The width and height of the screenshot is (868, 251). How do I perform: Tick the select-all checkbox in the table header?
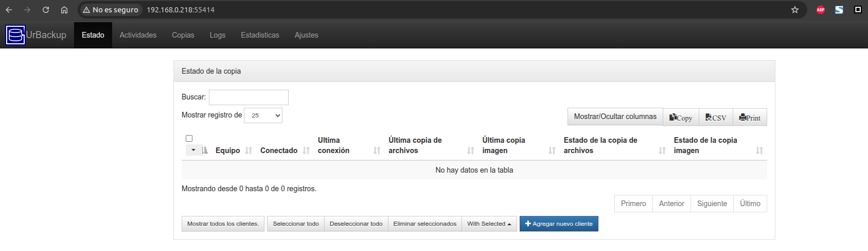click(189, 139)
